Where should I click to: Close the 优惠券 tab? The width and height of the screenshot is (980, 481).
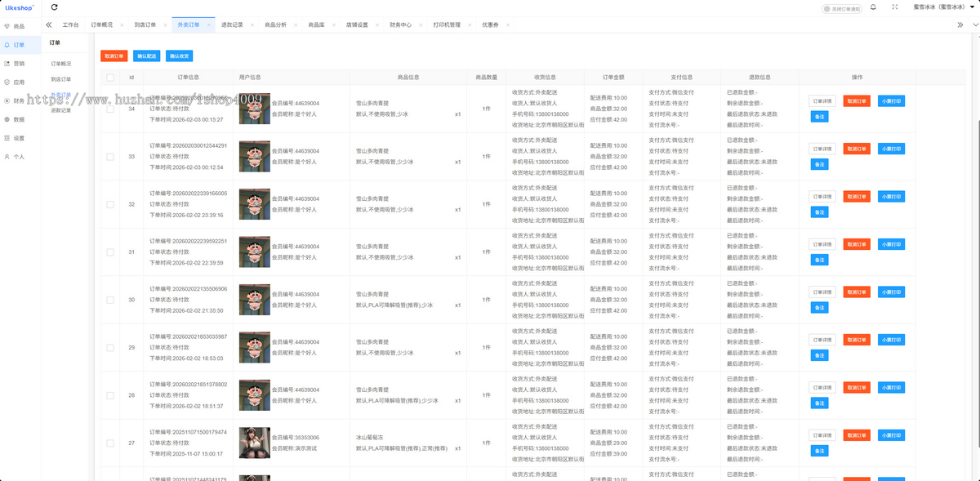click(506, 25)
